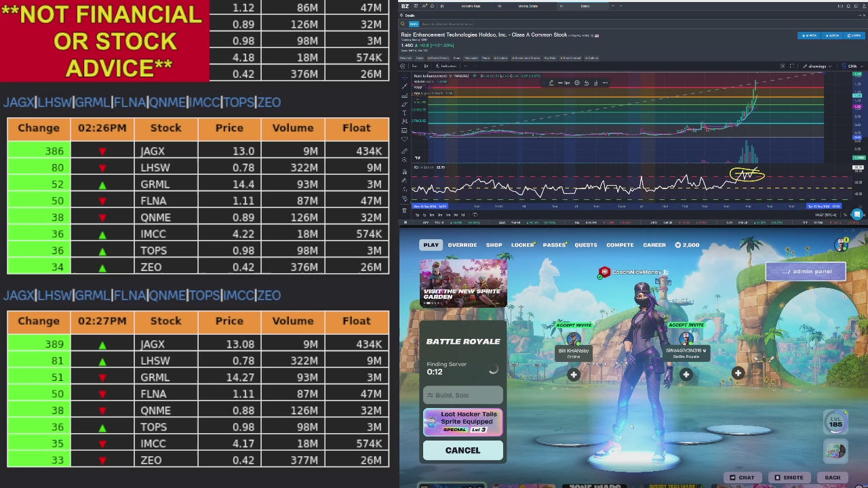The height and width of the screenshot is (488, 868).
Task: Open drawing settings gear icon
Action: tap(576, 83)
